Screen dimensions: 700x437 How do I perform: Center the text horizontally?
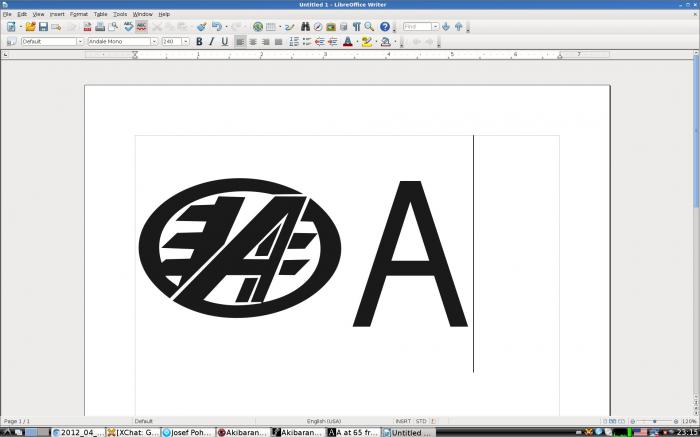pyautogui.click(x=253, y=42)
